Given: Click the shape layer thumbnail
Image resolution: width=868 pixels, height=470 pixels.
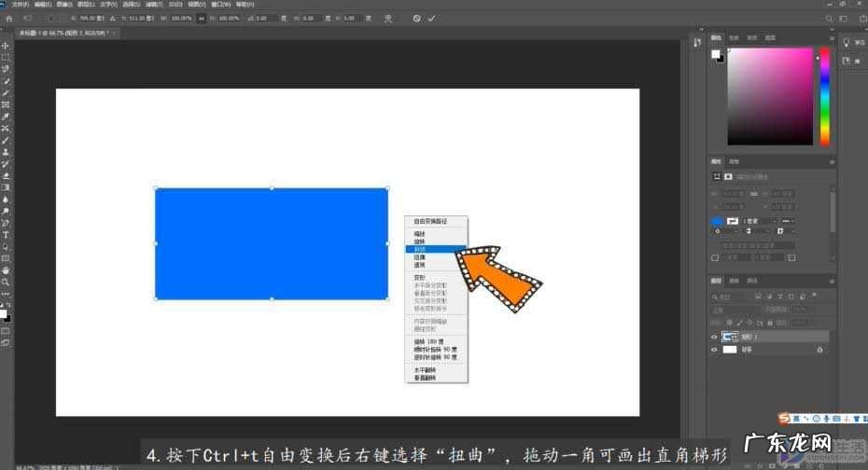Looking at the screenshot, I should pos(730,337).
